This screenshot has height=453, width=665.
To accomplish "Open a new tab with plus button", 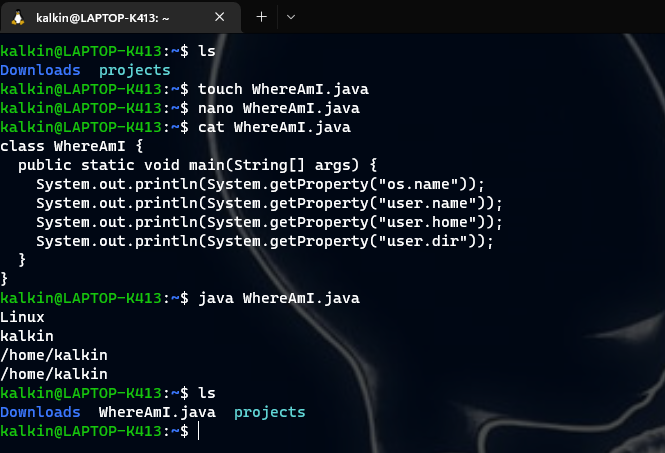I will [x=262, y=17].
